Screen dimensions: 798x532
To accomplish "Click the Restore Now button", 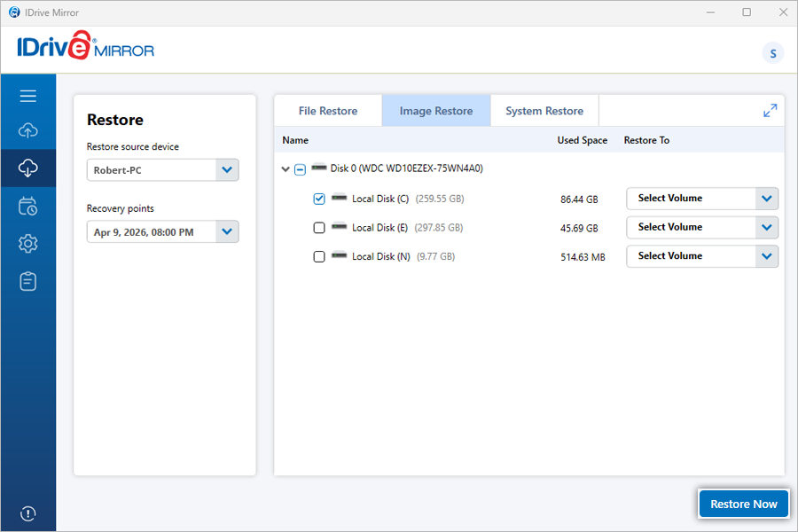I will click(743, 504).
